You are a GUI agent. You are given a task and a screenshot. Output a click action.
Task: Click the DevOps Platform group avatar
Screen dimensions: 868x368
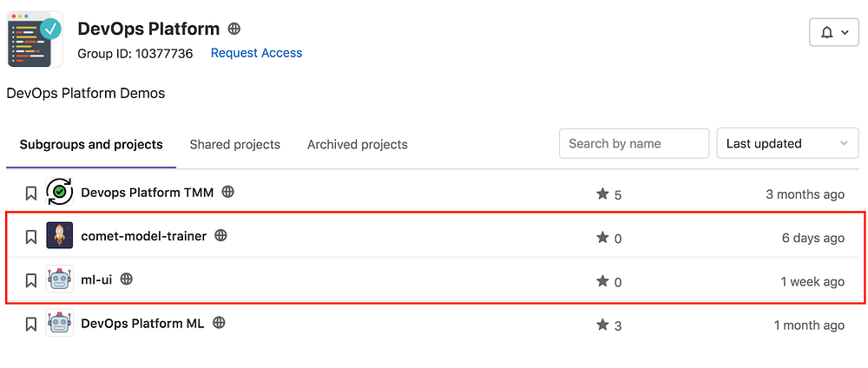pyautogui.click(x=35, y=40)
